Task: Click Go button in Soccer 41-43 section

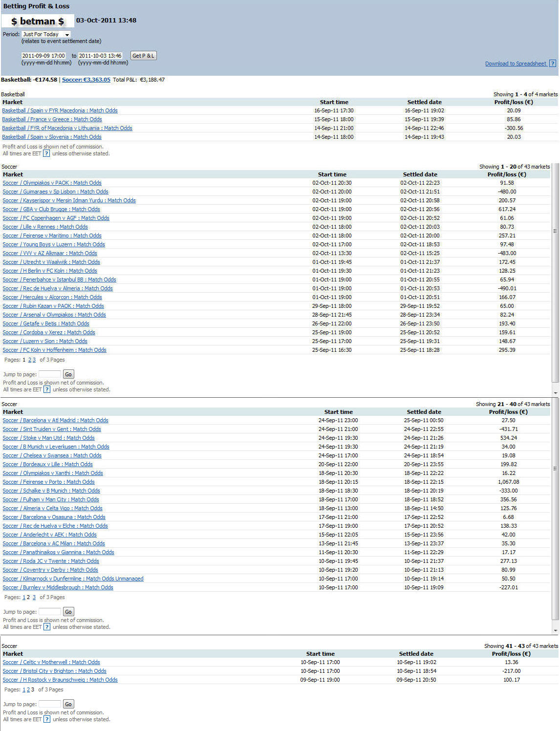Action: 68,704
